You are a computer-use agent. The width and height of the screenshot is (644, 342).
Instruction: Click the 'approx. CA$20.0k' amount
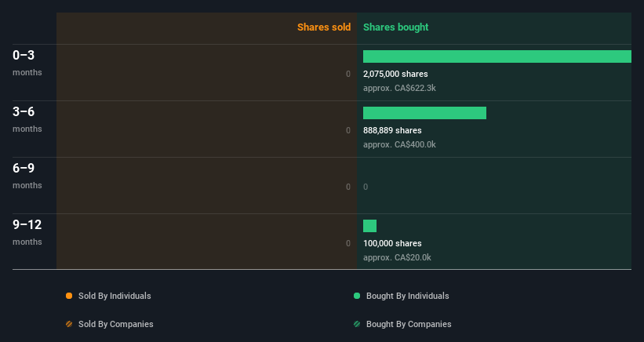tap(397, 258)
